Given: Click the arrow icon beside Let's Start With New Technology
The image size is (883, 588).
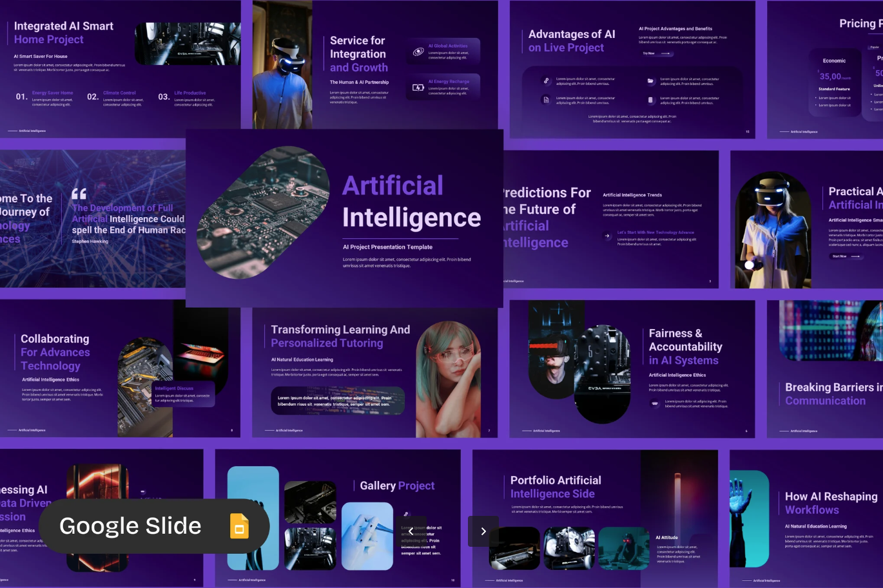Looking at the screenshot, I should click(x=607, y=236).
